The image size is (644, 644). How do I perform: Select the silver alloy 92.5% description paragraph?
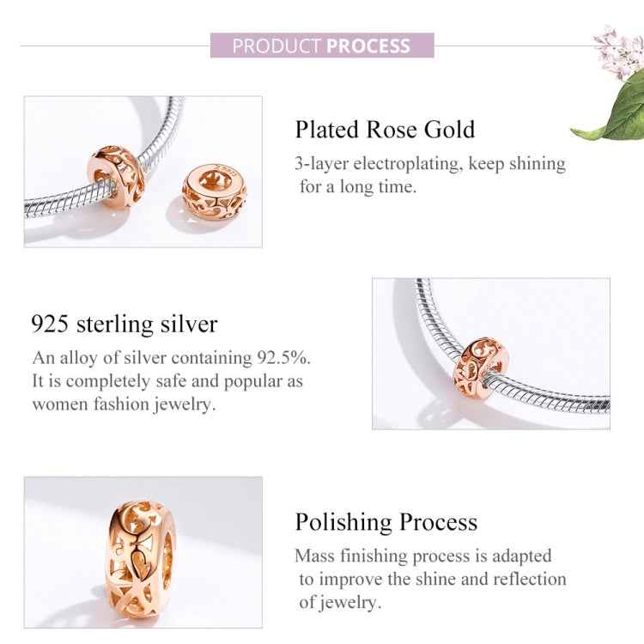click(x=167, y=380)
